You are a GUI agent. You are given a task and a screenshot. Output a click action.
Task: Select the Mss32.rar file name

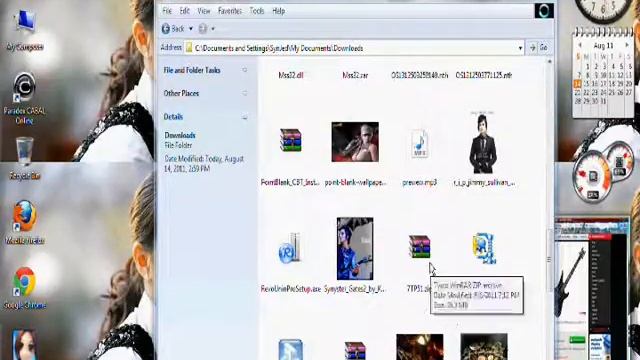pos(355,75)
